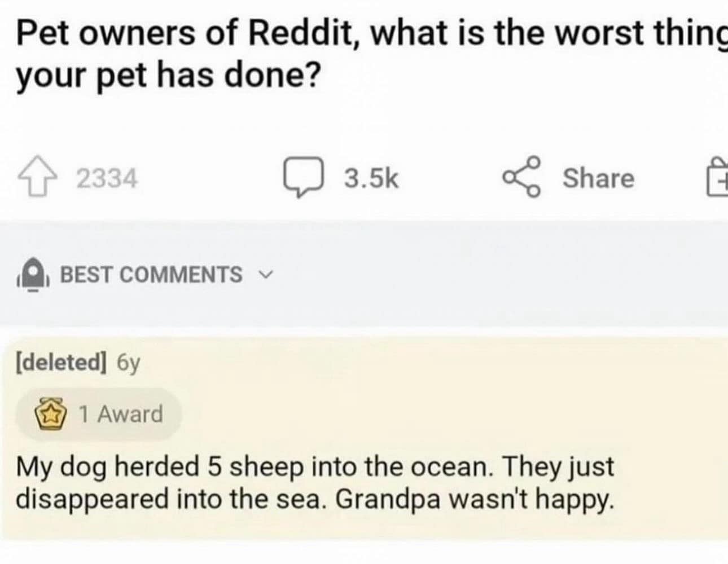Click the Share text label
This screenshot has width=728, height=564.
[x=598, y=178]
